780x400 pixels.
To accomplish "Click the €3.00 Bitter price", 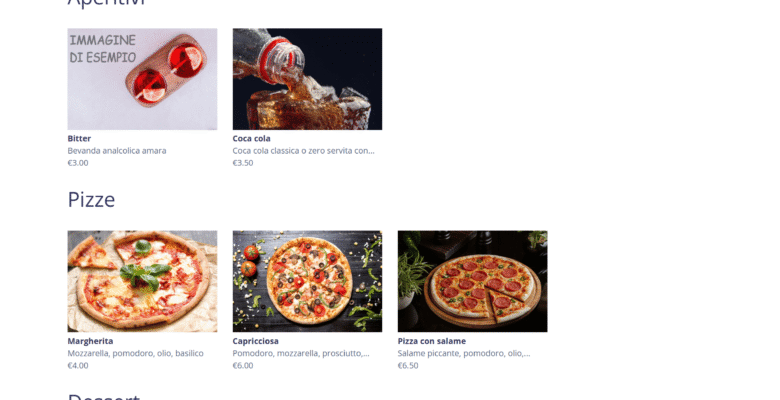I will [x=78, y=163].
